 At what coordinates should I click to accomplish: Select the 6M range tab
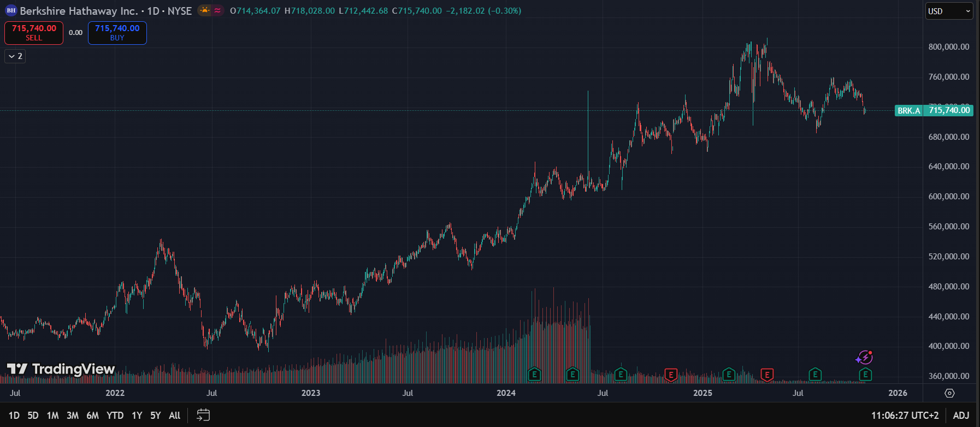point(92,416)
